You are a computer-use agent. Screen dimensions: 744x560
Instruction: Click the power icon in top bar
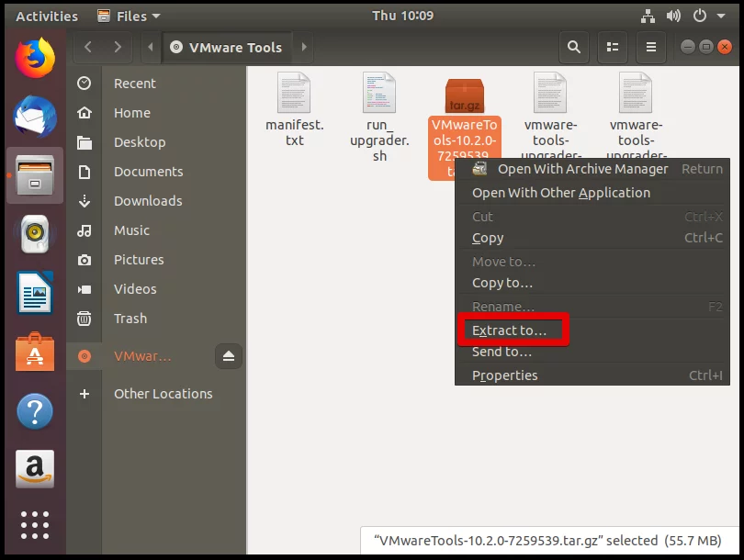click(700, 17)
